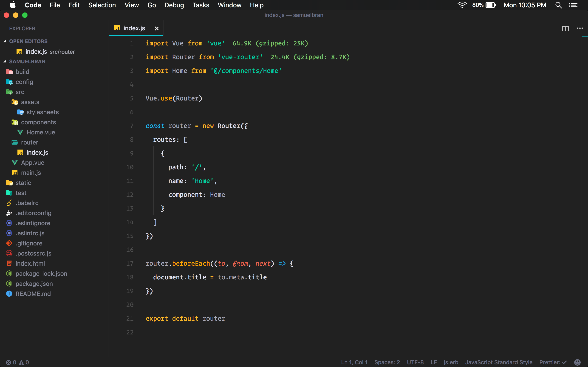Click the feedback smiley icon
The image size is (588, 367).
pyautogui.click(x=577, y=362)
